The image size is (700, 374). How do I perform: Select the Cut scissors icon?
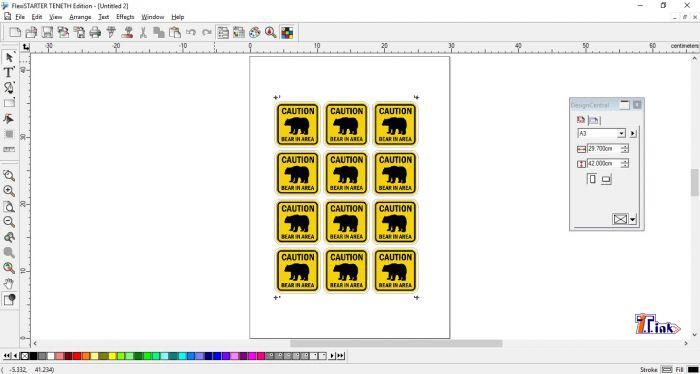click(x=143, y=32)
